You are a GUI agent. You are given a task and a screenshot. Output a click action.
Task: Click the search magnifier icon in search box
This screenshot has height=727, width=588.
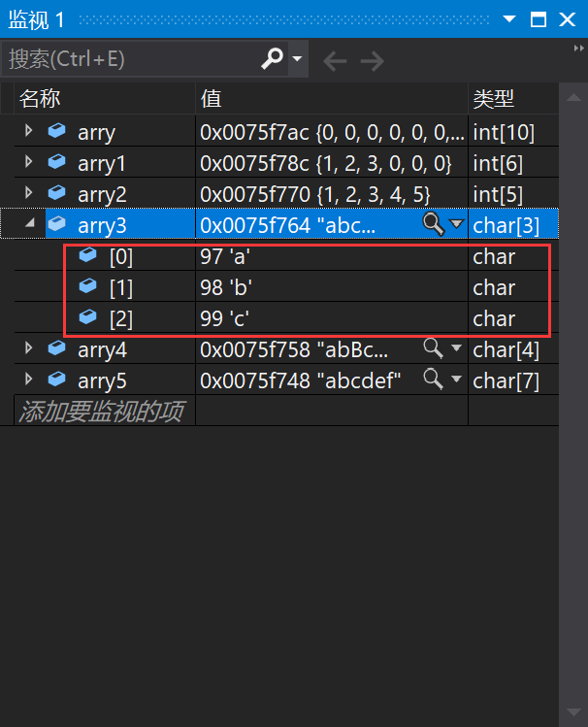tap(272, 58)
